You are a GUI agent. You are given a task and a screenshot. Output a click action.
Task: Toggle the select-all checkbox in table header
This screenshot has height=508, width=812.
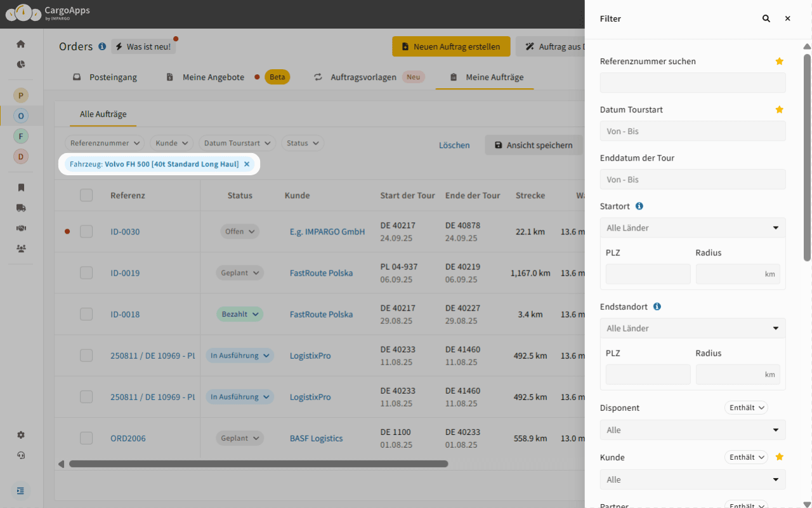86,196
